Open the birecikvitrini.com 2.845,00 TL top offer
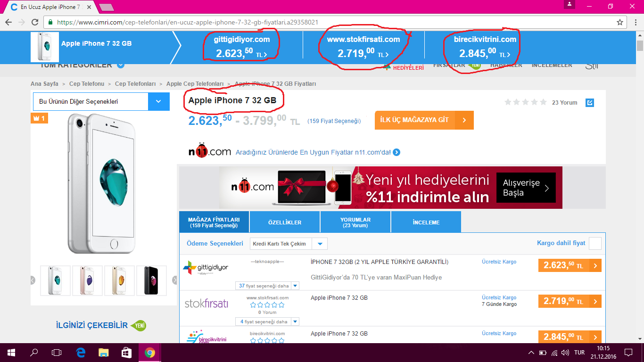Viewport: 644px width, 362px height. pos(485,47)
